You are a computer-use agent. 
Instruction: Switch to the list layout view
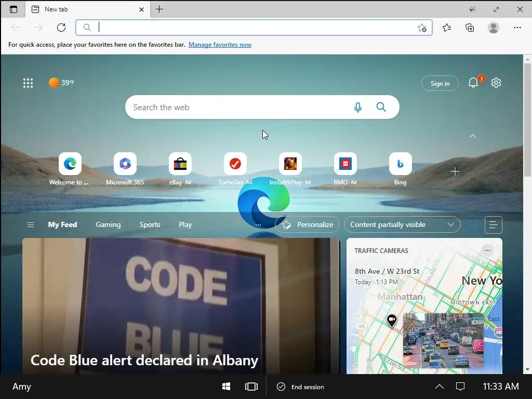click(494, 224)
